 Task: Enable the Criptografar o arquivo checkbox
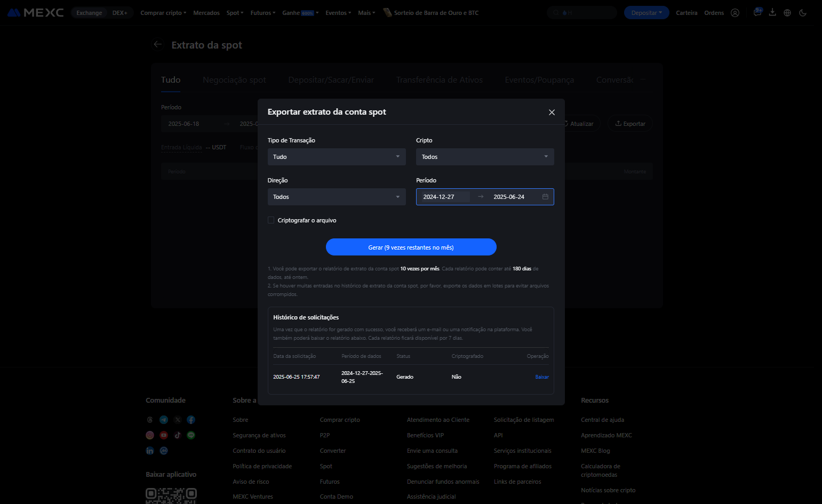[271, 220]
